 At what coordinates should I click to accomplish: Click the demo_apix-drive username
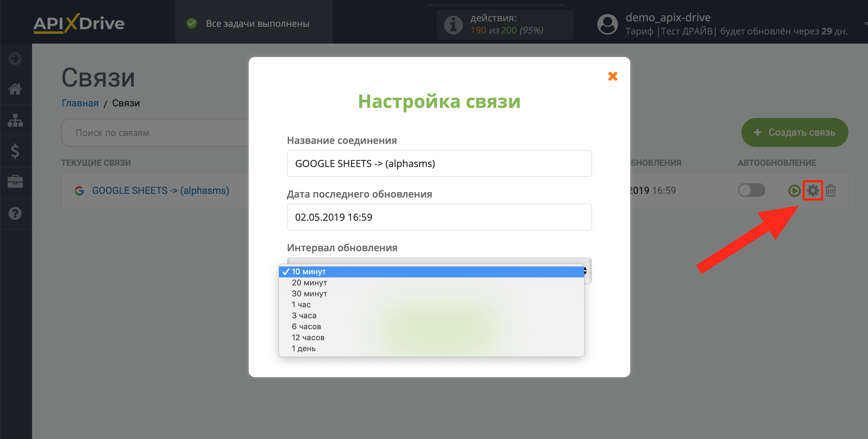coord(668,17)
